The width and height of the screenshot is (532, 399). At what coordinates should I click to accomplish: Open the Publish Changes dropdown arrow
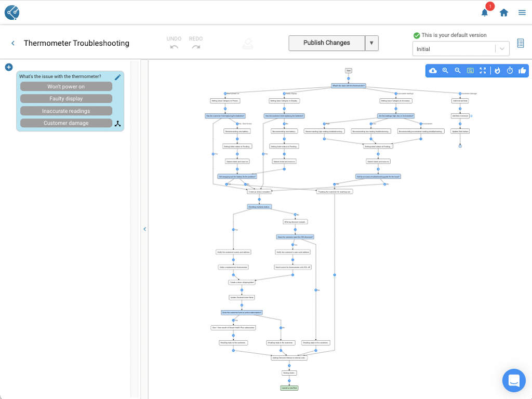[371, 43]
